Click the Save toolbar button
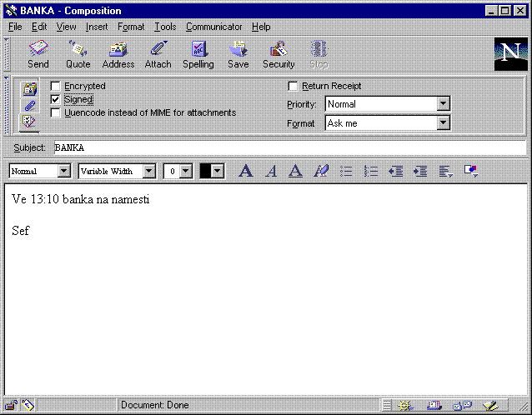 (x=238, y=54)
